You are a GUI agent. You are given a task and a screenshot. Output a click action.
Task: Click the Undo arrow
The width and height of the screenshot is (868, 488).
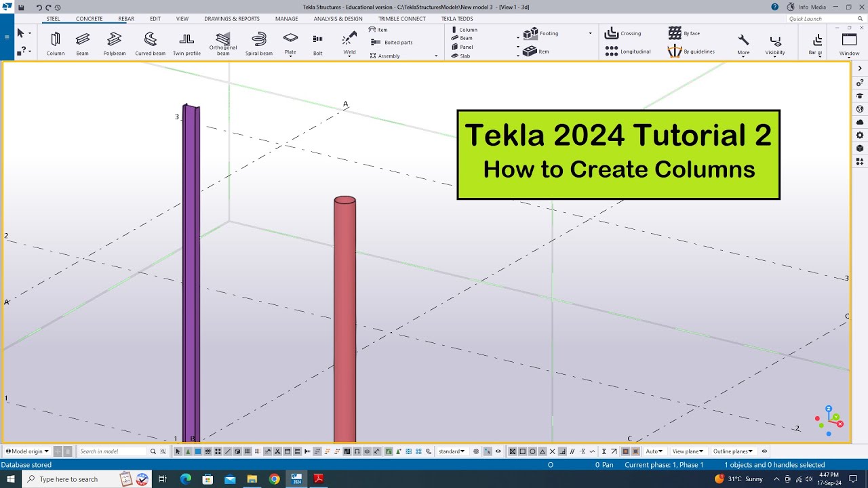(39, 7)
